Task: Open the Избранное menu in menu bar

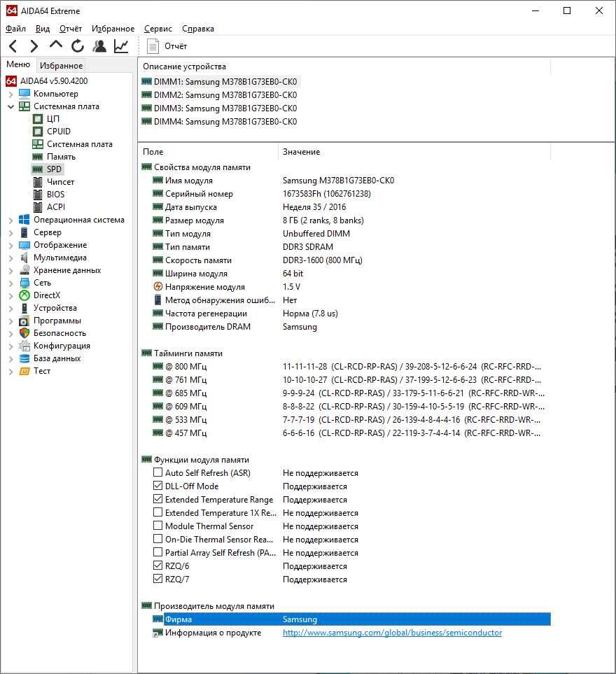Action: click(113, 29)
